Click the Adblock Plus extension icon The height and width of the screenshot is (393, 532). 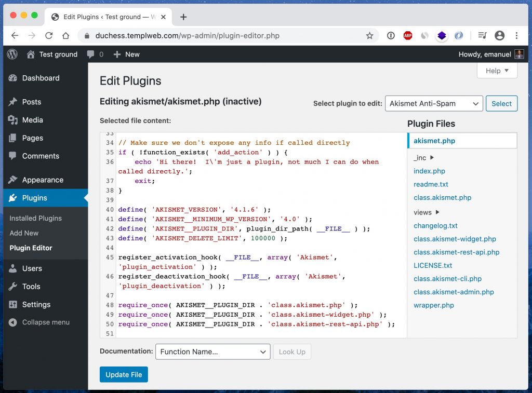(x=408, y=36)
